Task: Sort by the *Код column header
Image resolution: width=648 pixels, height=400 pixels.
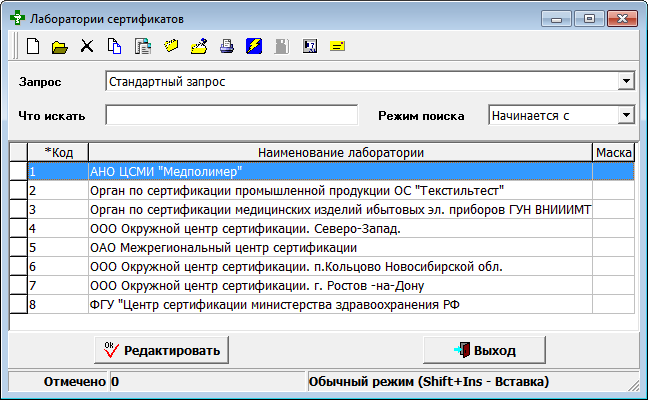Action: point(58,152)
